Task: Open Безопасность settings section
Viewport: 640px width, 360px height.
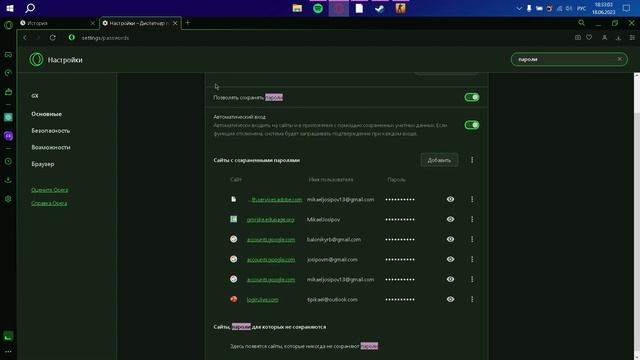Action: 51,131
